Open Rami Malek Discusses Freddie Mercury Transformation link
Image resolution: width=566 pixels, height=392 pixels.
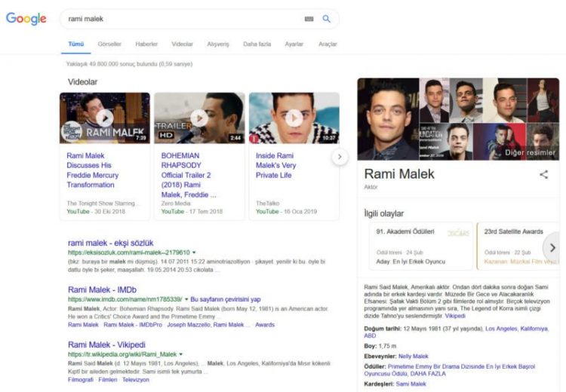(x=92, y=170)
